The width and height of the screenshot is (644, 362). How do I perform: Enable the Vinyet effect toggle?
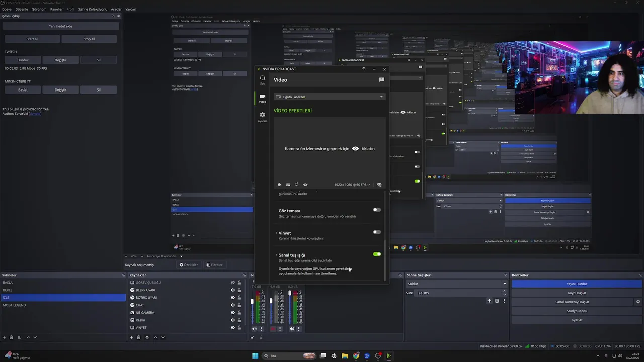point(377,232)
